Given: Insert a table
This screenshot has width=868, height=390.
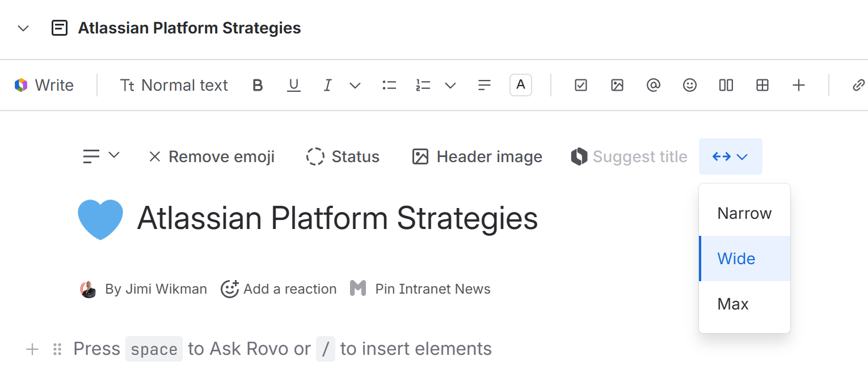Looking at the screenshot, I should (762, 86).
